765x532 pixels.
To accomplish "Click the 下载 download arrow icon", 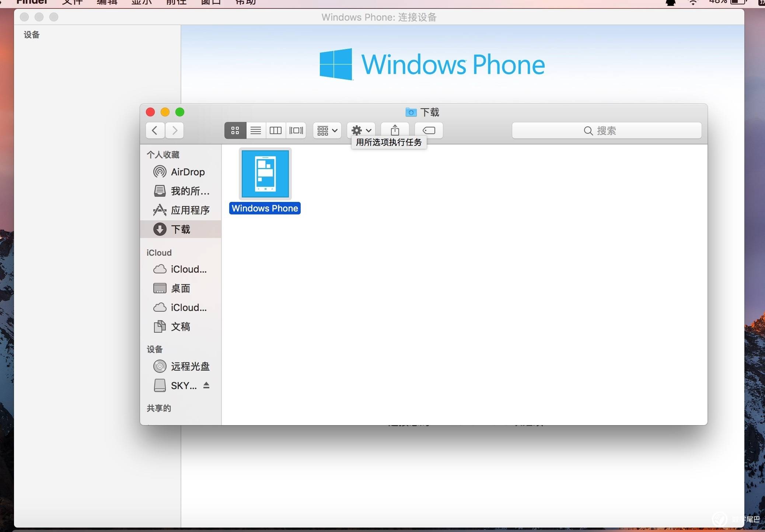I will 160,229.
